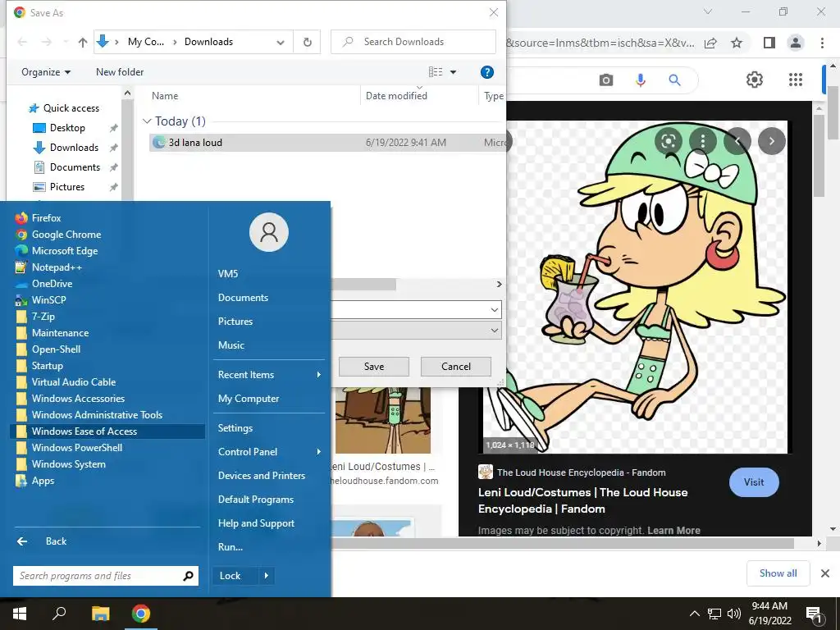Click Show all in downloads bar
840x630 pixels.
coord(778,573)
